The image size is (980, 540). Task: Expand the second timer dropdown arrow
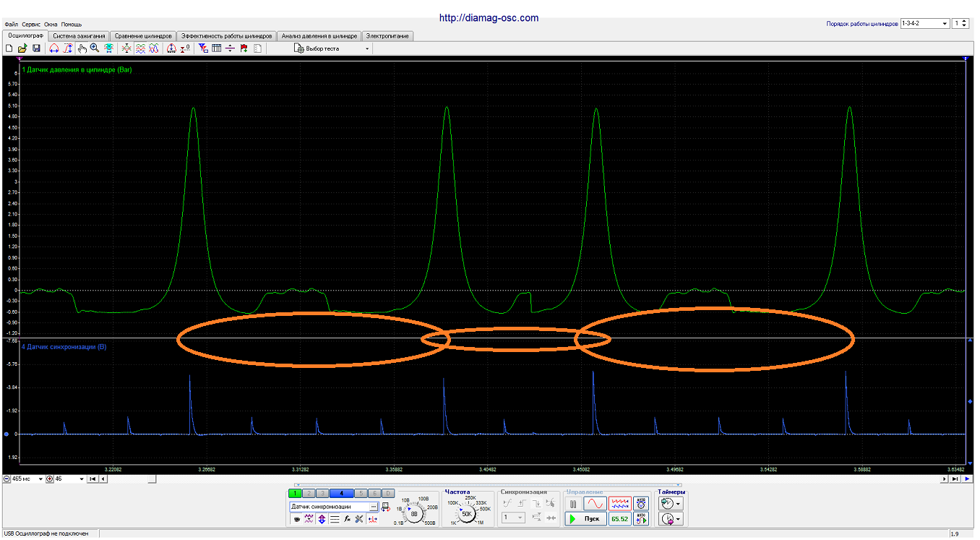coord(677,519)
